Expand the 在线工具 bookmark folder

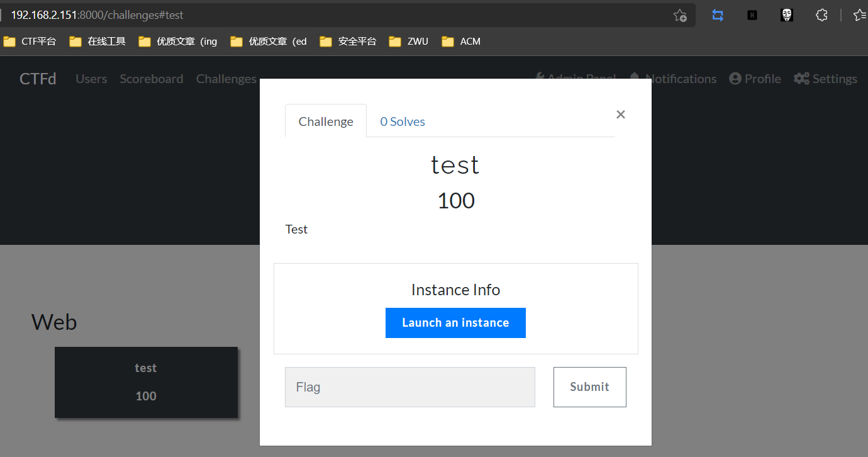[x=97, y=42]
